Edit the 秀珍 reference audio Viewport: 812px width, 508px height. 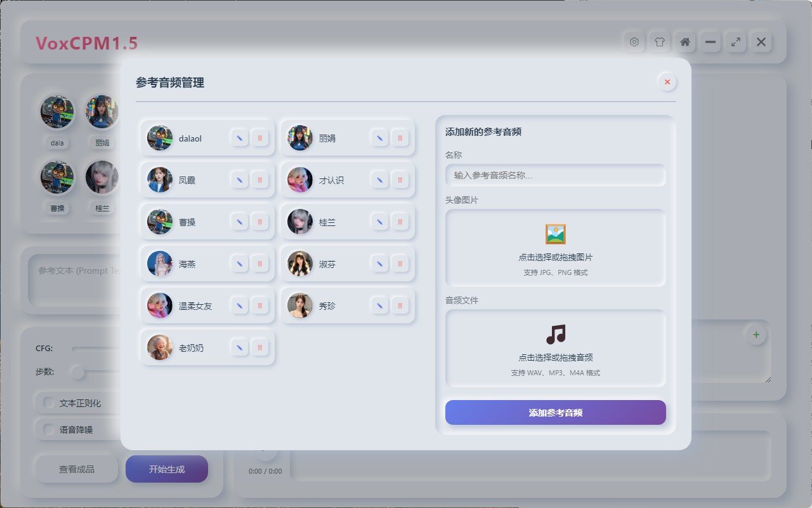379,305
